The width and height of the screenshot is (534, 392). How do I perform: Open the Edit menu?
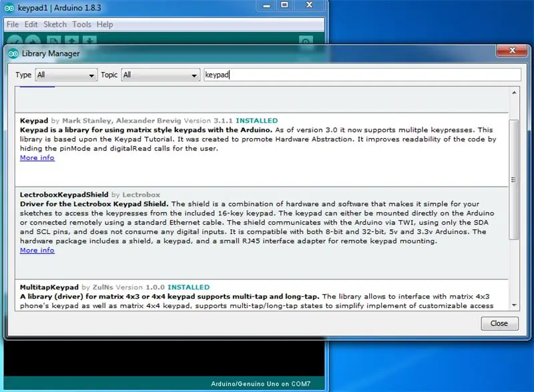coord(31,25)
